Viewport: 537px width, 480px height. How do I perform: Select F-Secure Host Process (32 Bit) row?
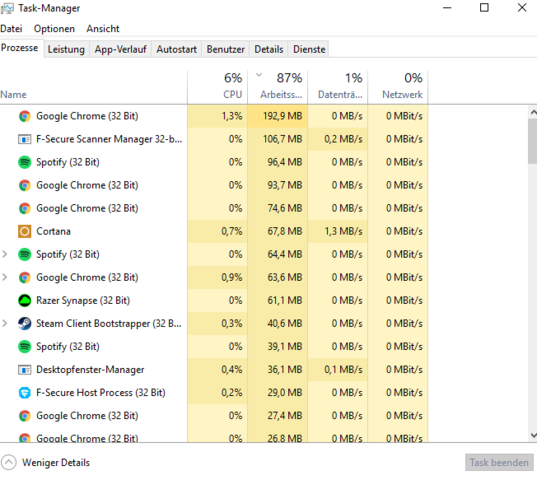coord(214,393)
